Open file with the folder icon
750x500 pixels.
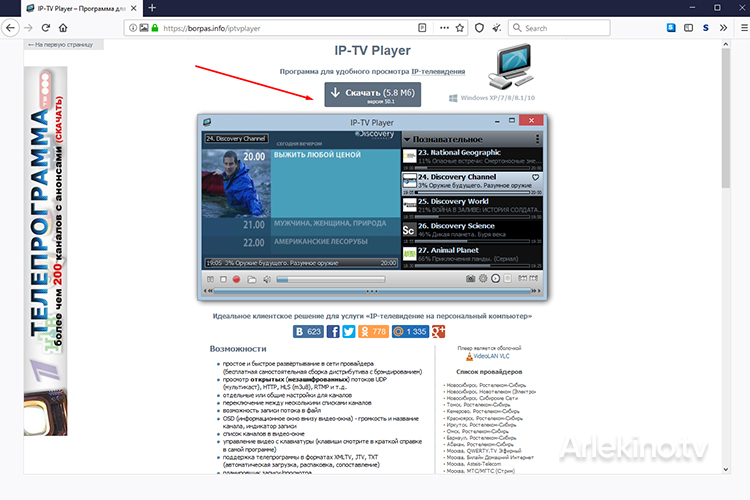[252, 279]
